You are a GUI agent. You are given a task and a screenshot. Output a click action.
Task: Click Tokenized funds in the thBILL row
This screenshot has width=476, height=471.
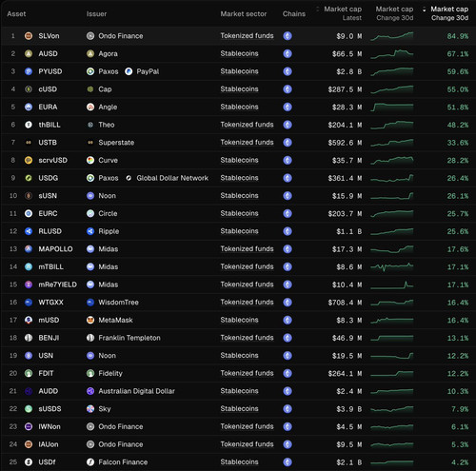(x=247, y=125)
